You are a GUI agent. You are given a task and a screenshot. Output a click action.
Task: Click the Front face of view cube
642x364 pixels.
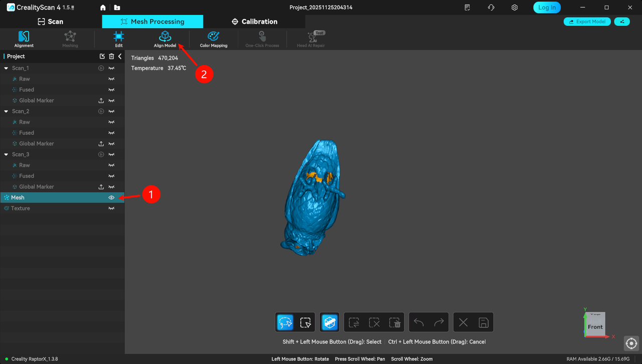pyautogui.click(x=595, y=327)
